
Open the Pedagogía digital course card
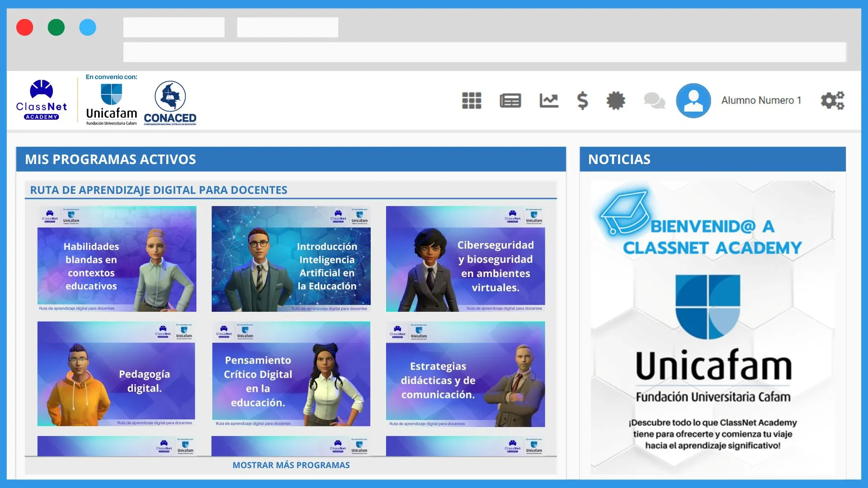117,374
